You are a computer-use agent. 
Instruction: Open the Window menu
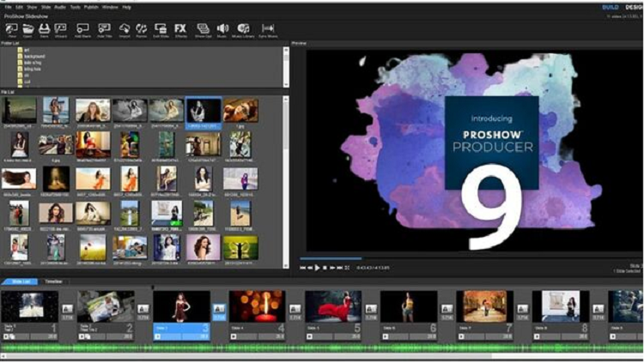point(110,8)
